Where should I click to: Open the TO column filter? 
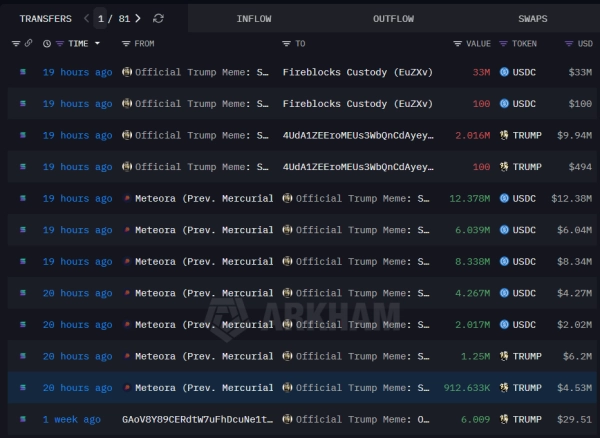pyautogui.click(x=287, y=44)
